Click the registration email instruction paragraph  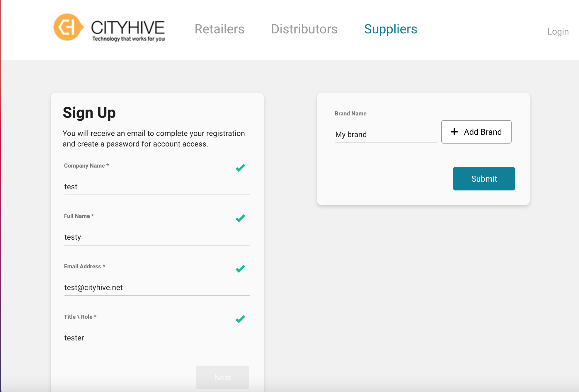click(x=154, y=139)
